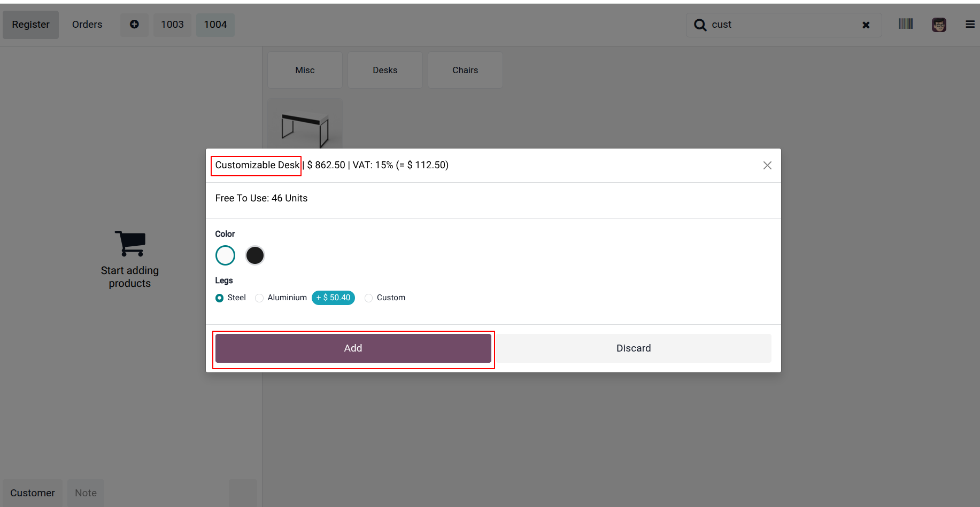The image size is (980, 507).
Task: Filter by the Chairs category
Action: [465, 70]
